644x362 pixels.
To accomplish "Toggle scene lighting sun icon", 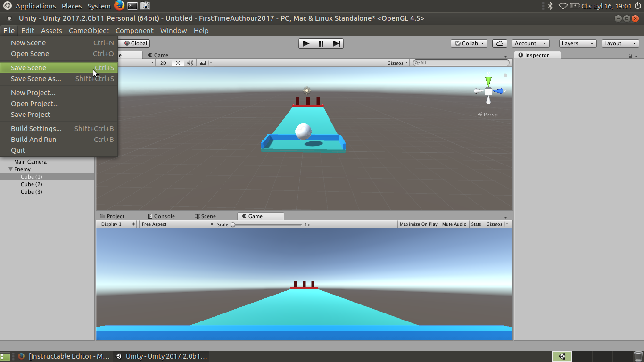I will pos(178,63).
